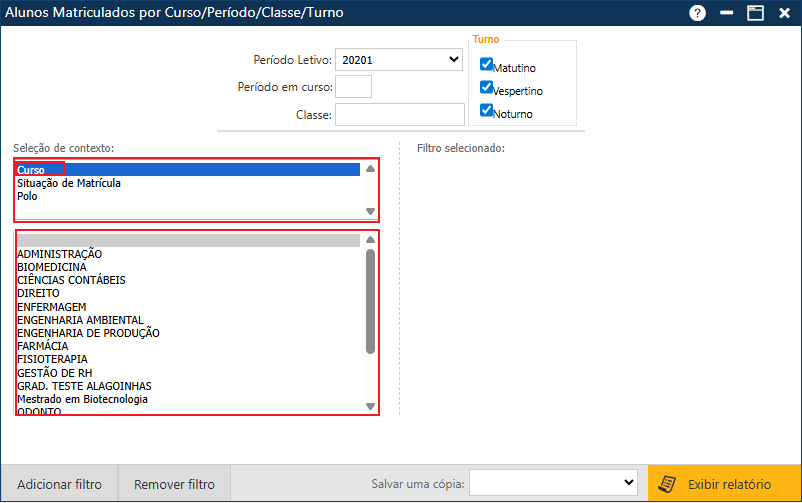
Task: Select Situação de Matrícula context
Action: (x=69, y=183)
